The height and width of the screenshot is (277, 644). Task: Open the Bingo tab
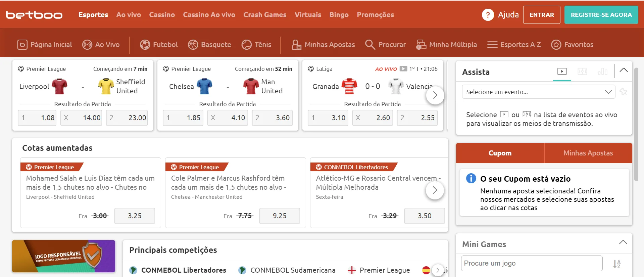pyautogui.click(x=339, y=15)
